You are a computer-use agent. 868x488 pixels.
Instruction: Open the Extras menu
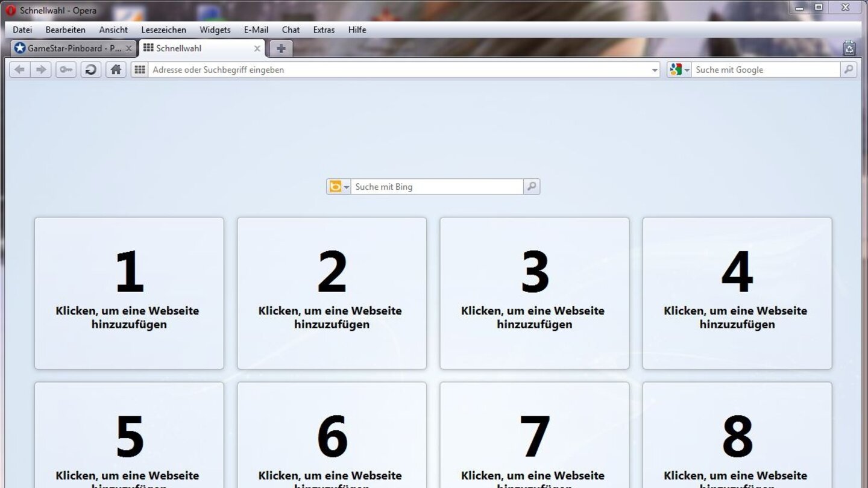click(324, 30)
